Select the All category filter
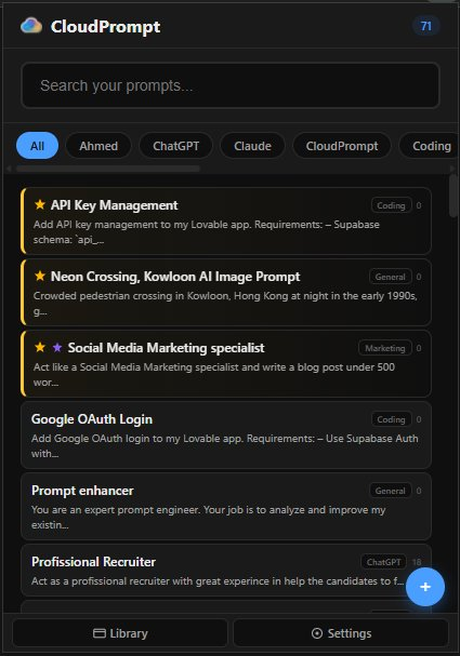Viewport: 460px width, 656px height. [x=37, y=146]
